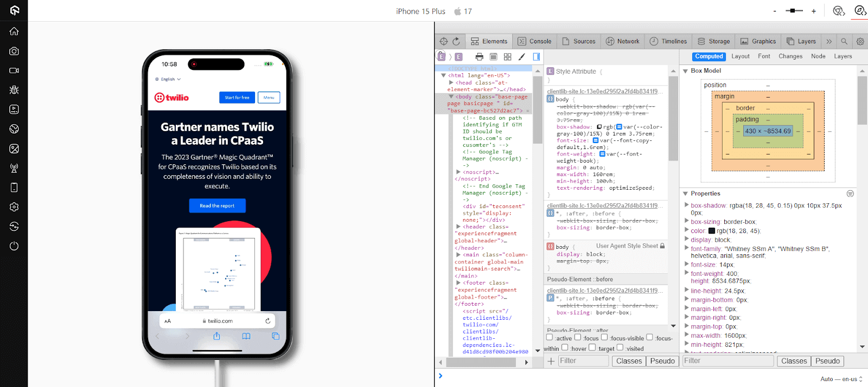
Task: Toggle the details sidebar icon
Action: pos(536,56)
